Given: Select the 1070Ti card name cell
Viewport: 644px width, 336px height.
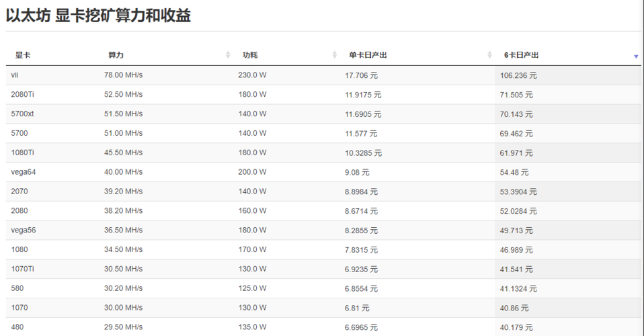Looking at the screenshot, I should pos(22,269).
